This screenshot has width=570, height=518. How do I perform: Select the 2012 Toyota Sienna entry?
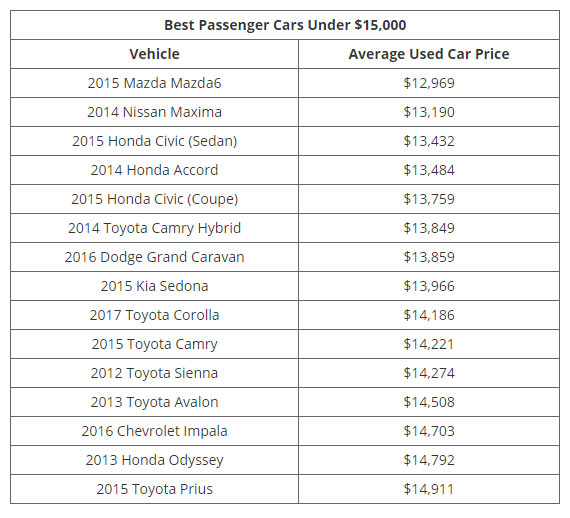click(x=154, y=373)
